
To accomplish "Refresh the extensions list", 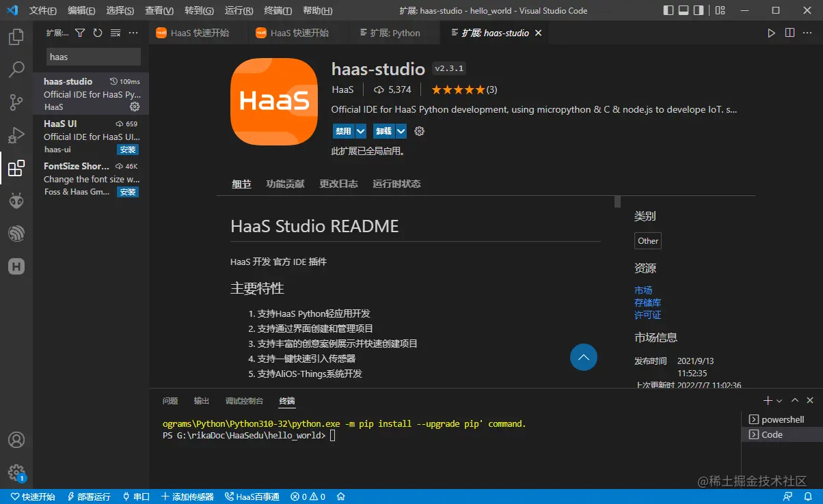I will click(x=98, y=33).
